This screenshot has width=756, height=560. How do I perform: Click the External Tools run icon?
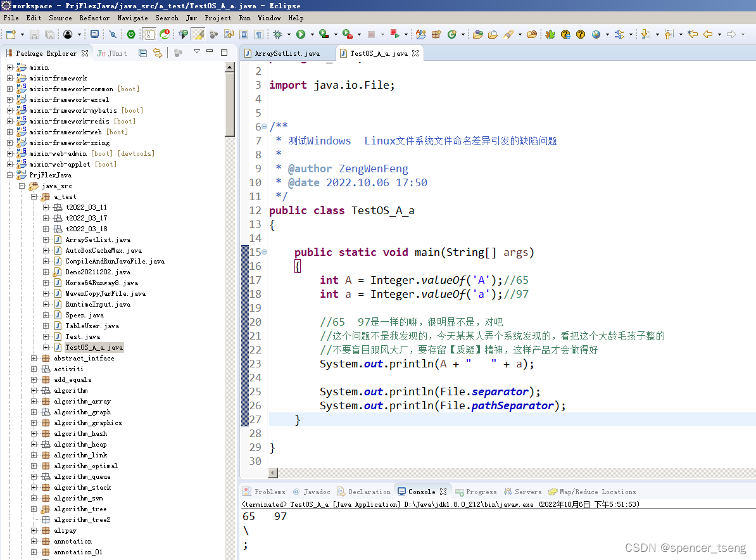[x=347, y=34]
